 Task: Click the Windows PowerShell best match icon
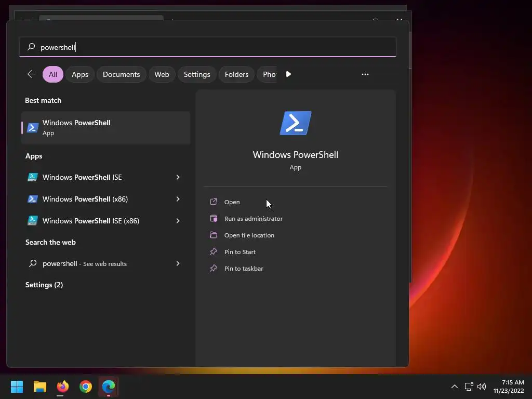[33, 128]
